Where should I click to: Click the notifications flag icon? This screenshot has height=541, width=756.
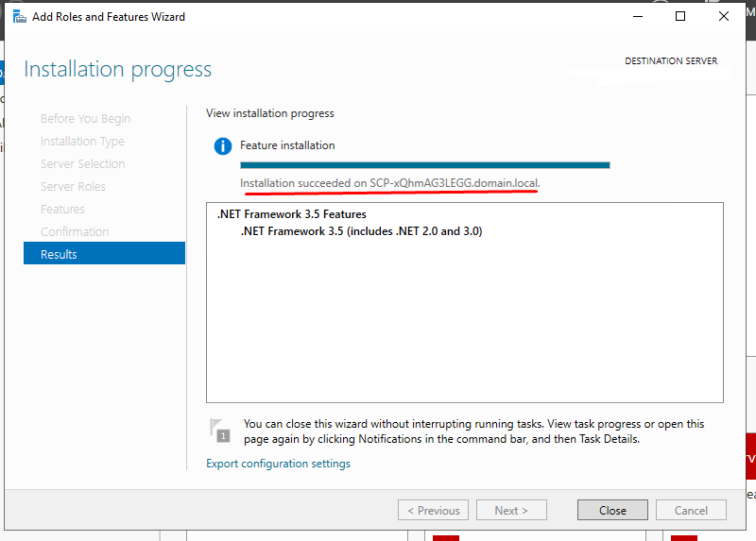[x=219, y=431]
